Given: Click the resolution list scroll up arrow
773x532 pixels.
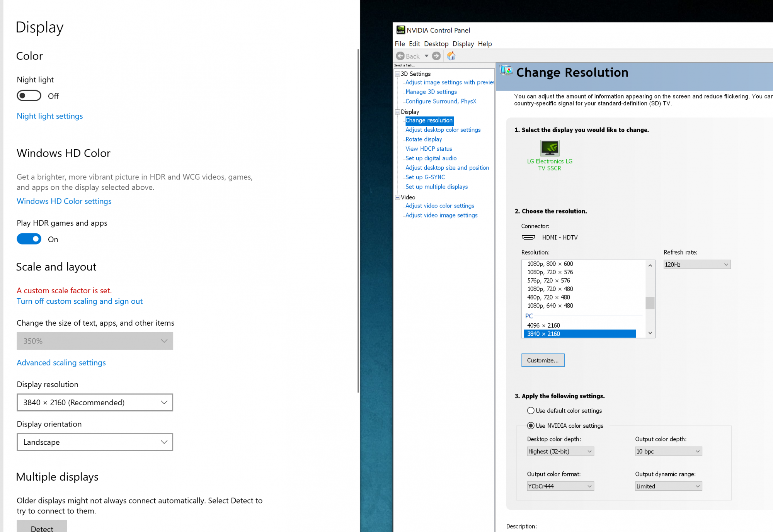Looking at the screenshot, I should pyautogui.click(x=650, y=265).
